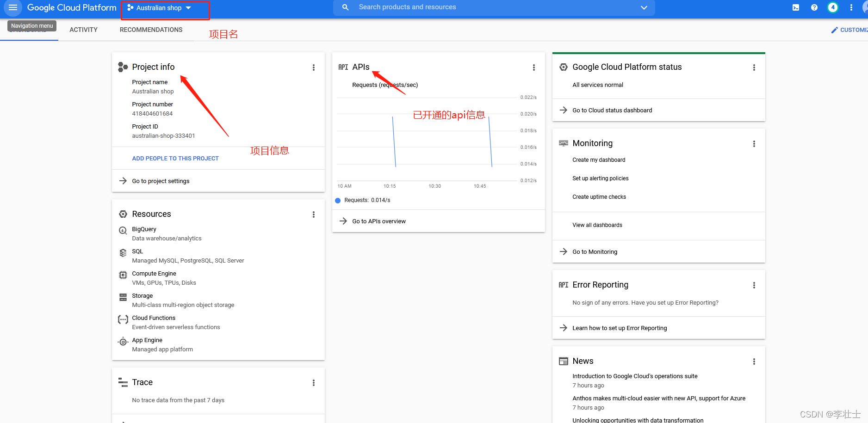Viewport: 868px width, 423px height.
Task: Expand the search bar dropdown arrow
Action: [644, 7]
